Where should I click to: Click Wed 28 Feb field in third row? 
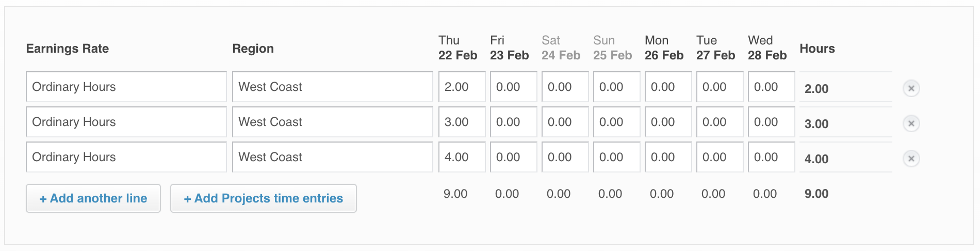771,157
